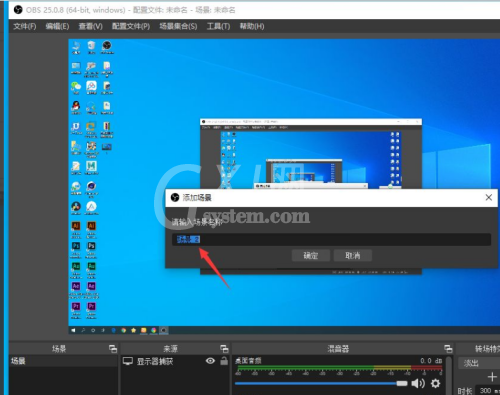
Task: Click the Recycle Bin icon in preview
Action: (91, 47)
